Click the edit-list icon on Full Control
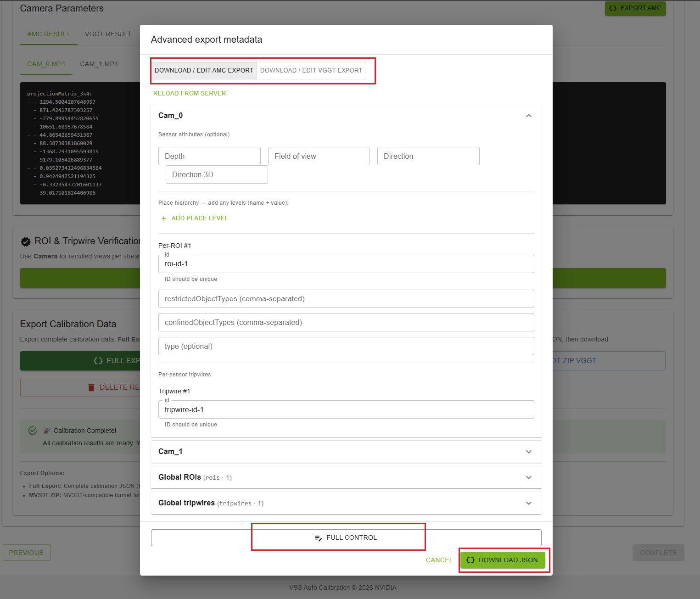Viewport: 700px width, 599px height. 319,538
